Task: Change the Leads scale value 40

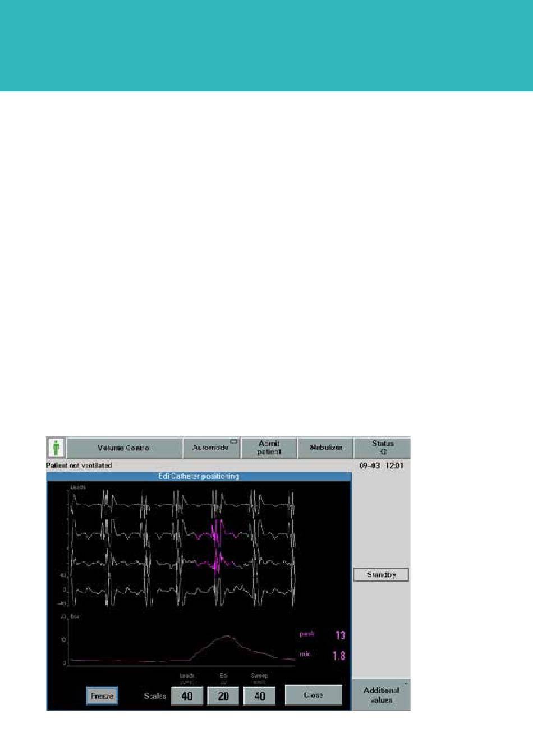Action: pos(187,696)
